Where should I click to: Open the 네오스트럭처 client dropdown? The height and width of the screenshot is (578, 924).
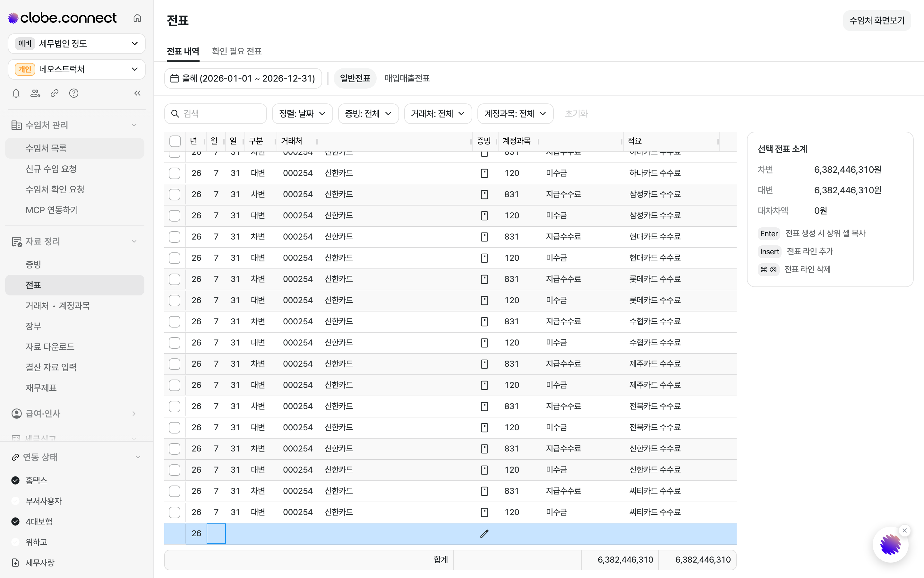[76, 69]
